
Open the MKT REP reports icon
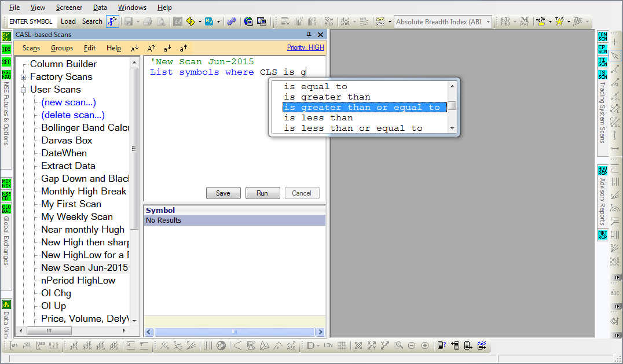pos(602,234)
